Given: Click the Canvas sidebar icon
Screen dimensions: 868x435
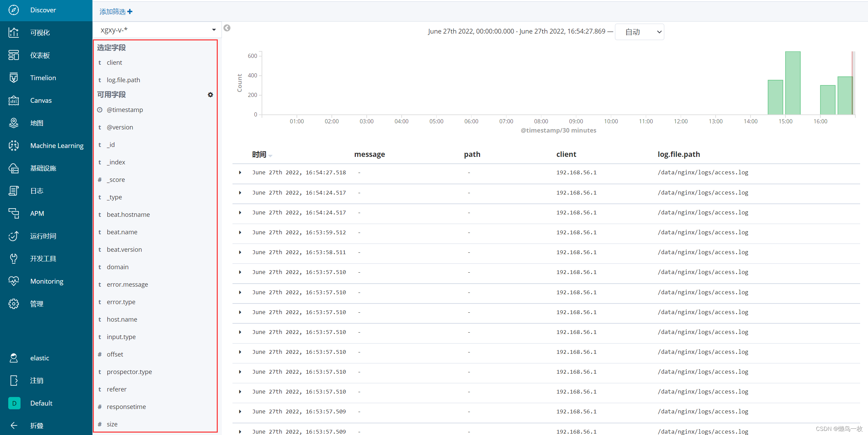Looking at the screenshot, I should coord(14,100).
